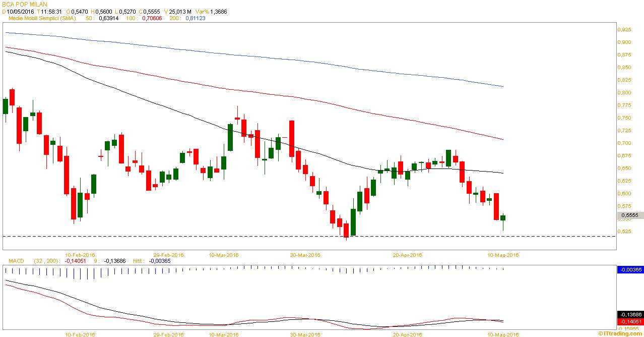Click the 29-Feb-2016 date on price axis
Viewport: 644px width, 337px height.
point(169,255)
